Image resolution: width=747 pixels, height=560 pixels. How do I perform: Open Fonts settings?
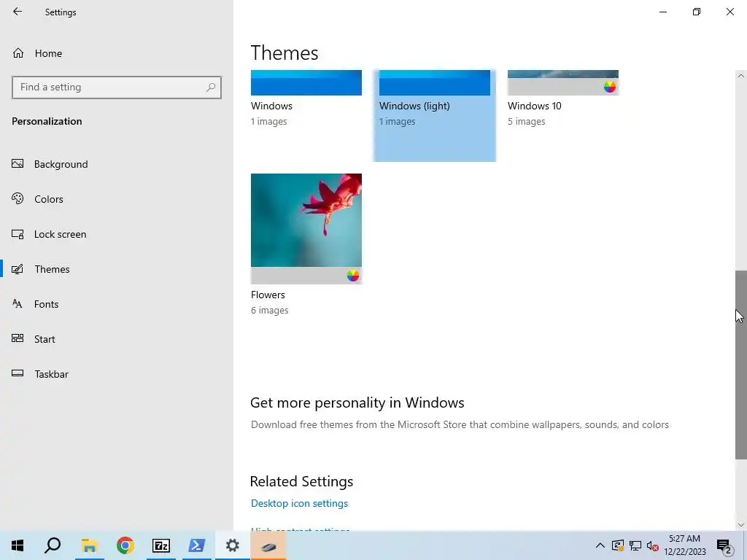pyautogui.click(x=117, y=304)
